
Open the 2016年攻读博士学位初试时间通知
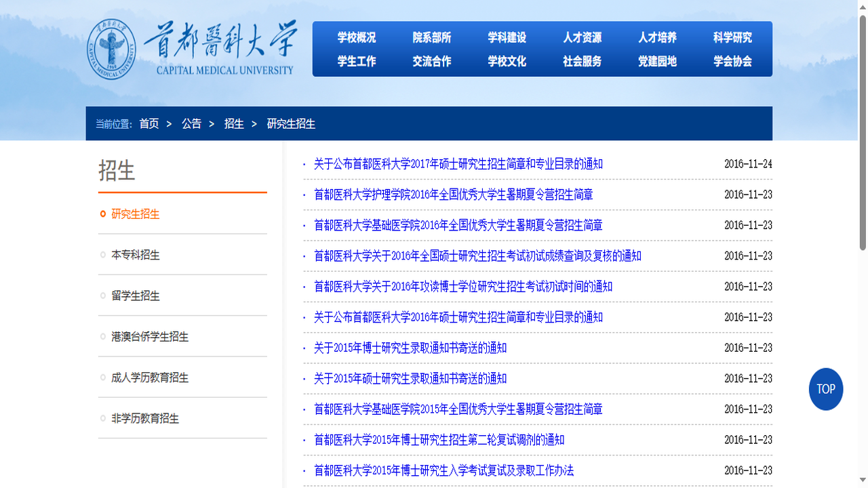pos(463,287)
